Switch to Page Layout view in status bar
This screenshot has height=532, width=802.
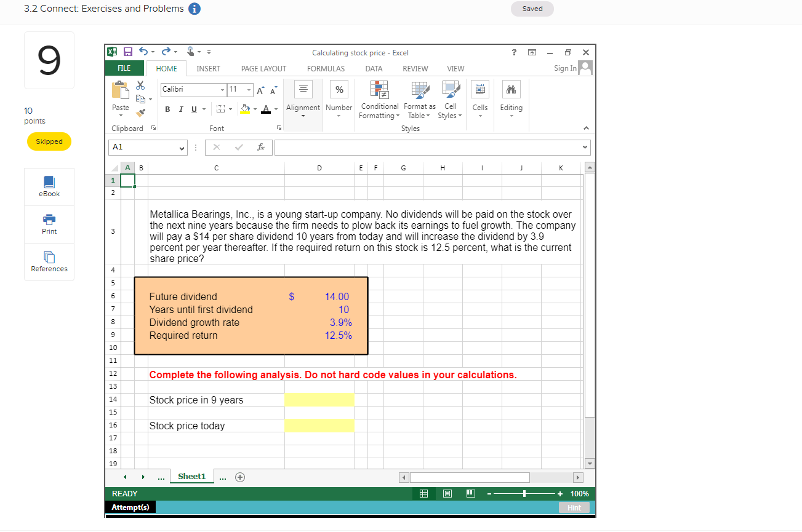(x=447, y=494)
